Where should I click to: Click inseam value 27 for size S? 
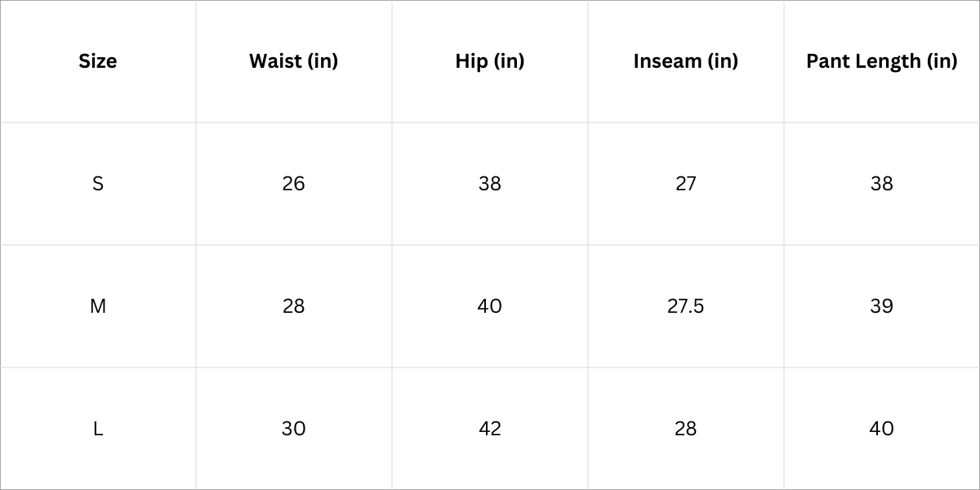coord(685,184)
